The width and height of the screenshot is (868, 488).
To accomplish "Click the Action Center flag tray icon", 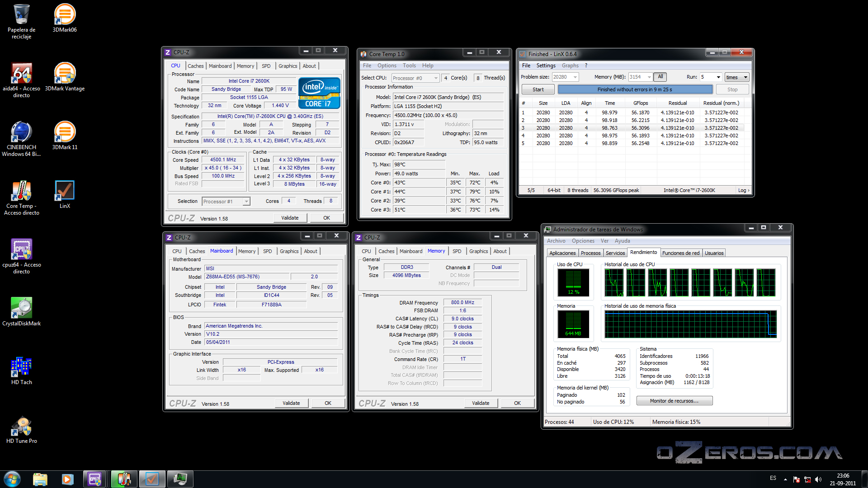I will (x=797, y=479).
